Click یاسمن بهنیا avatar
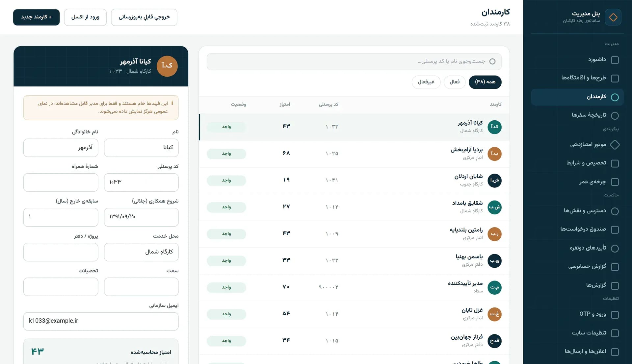Image resolution: width=632 pixels, height=364 pixels. point(494,261)
